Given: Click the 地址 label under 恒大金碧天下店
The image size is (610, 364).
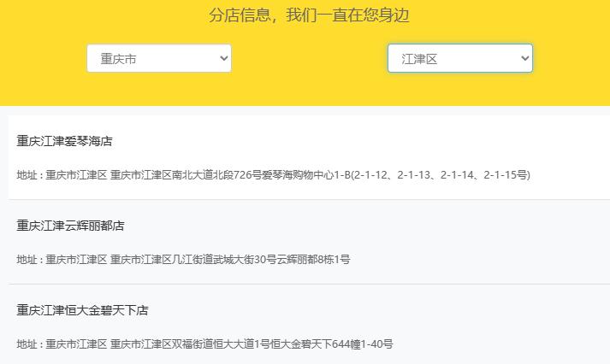Looking at the screenshot, I should point(28,344).
